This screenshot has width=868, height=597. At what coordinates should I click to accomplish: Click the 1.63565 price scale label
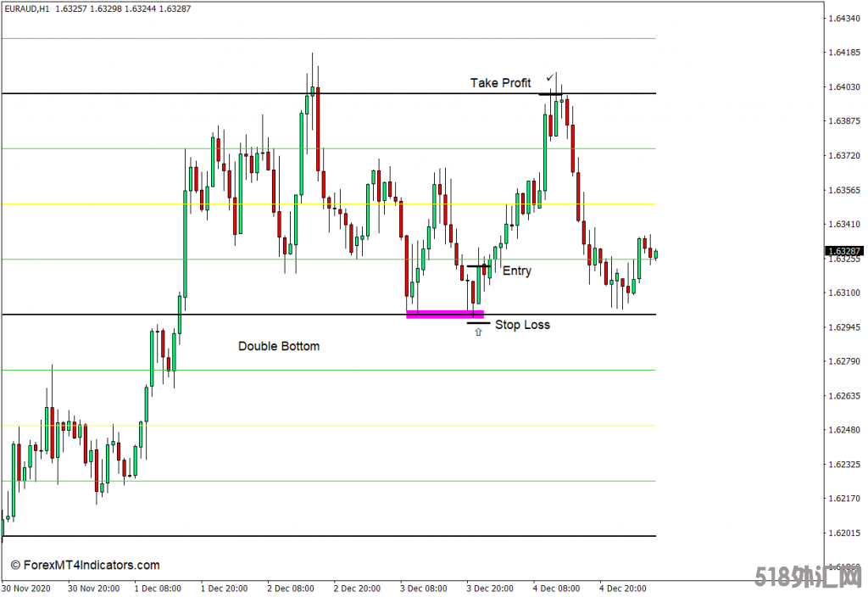pos(844,191)
